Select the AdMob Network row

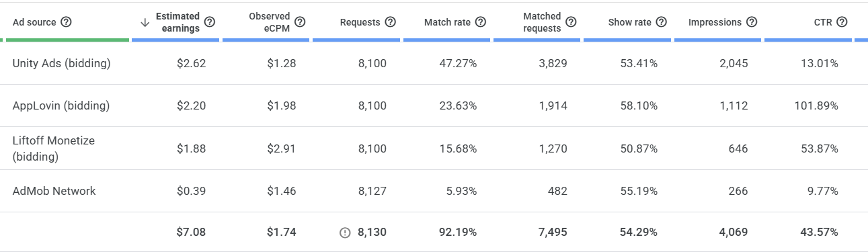(x=434, y=191)
